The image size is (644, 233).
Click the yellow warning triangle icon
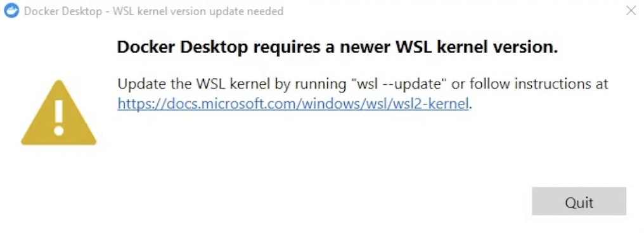(x=59, y=113)
